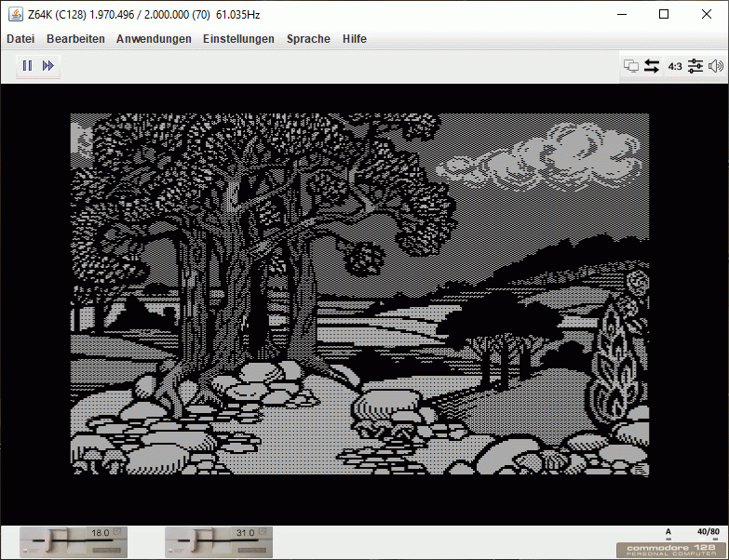Screen dimensions: 729x560
Task: Open the Hilfe menu
Action: coord(355,39)
